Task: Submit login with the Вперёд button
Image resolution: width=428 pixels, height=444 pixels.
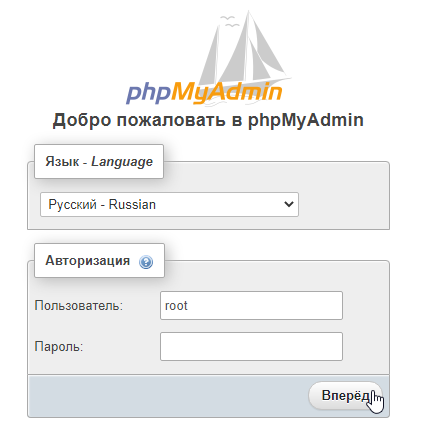Action: pyautogui.click(x=345, y=396)
